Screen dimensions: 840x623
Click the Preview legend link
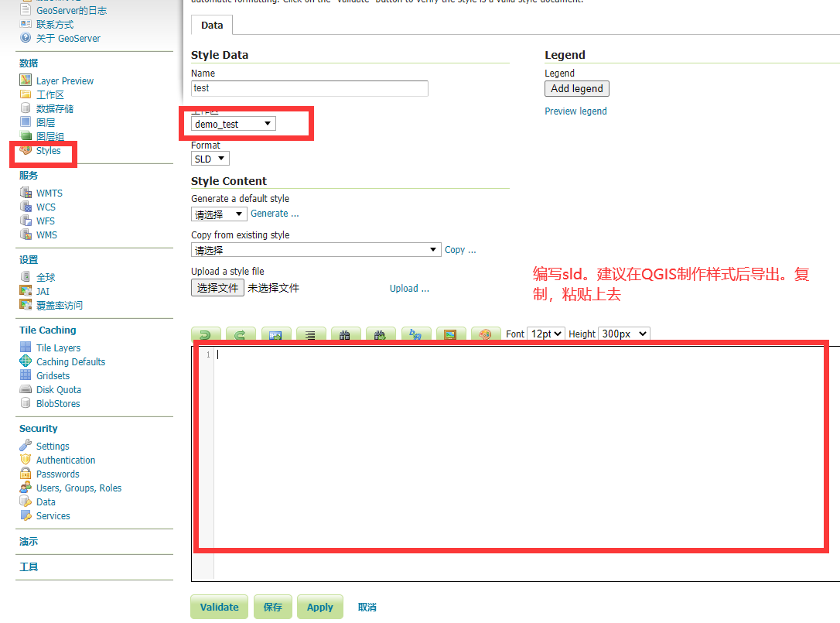click(575, 111)
